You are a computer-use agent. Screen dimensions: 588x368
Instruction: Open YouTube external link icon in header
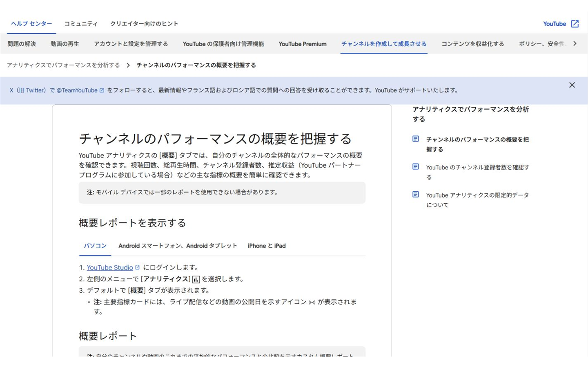point(575,24)
